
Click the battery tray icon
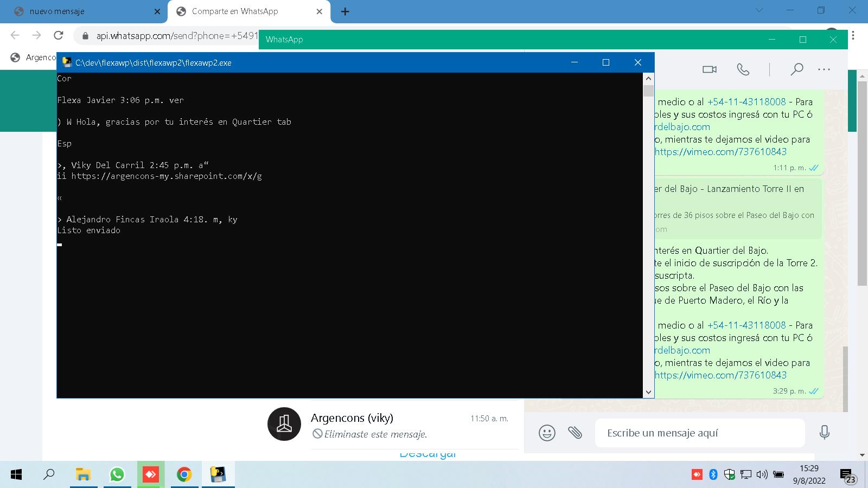coord(778,474)
